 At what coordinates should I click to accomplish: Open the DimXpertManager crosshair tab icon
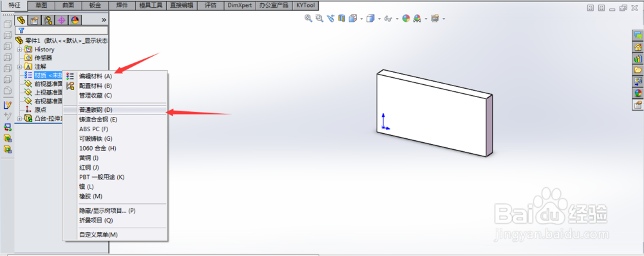tap(61, 20)
